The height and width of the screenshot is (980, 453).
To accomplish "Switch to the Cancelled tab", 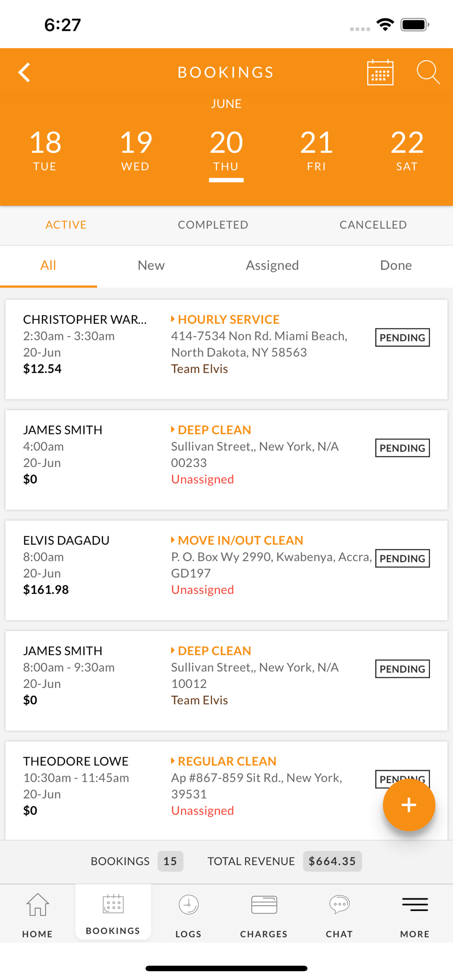I will (373, 225).
